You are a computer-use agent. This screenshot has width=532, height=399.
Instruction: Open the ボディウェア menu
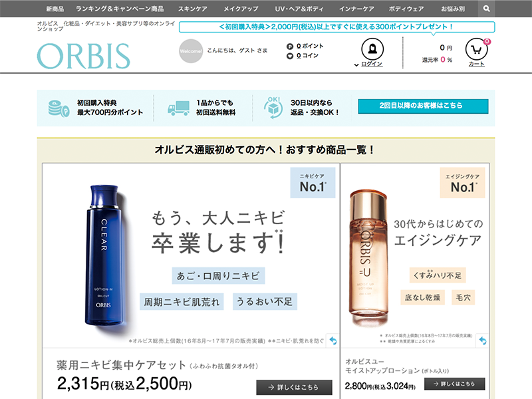point(406,9)
